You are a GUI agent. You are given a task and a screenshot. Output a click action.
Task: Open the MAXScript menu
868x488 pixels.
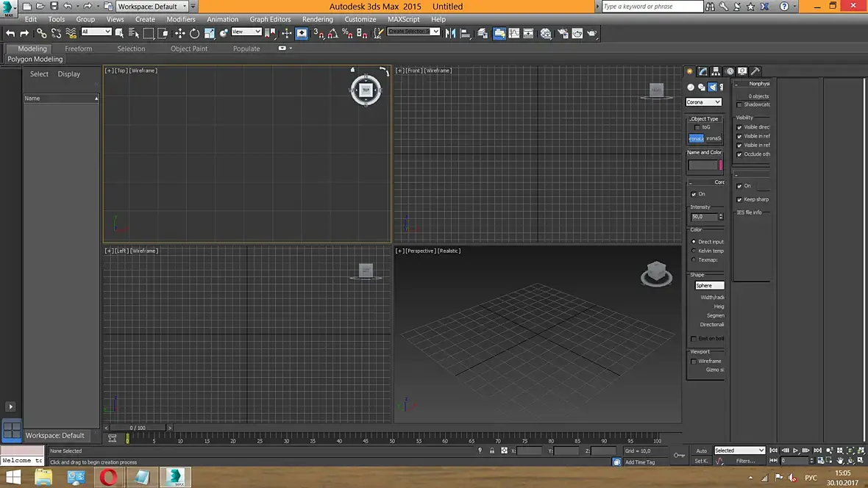coord(404,19)
